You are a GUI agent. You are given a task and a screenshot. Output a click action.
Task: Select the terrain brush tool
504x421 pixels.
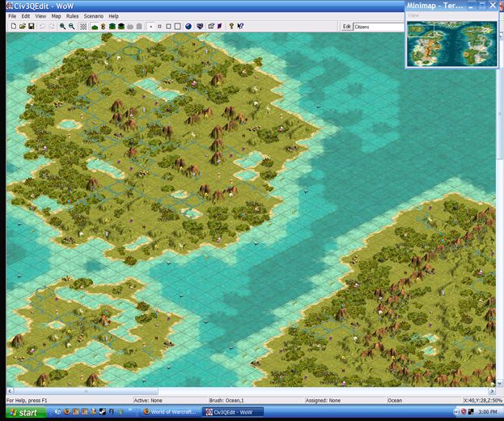coord(95,27)
